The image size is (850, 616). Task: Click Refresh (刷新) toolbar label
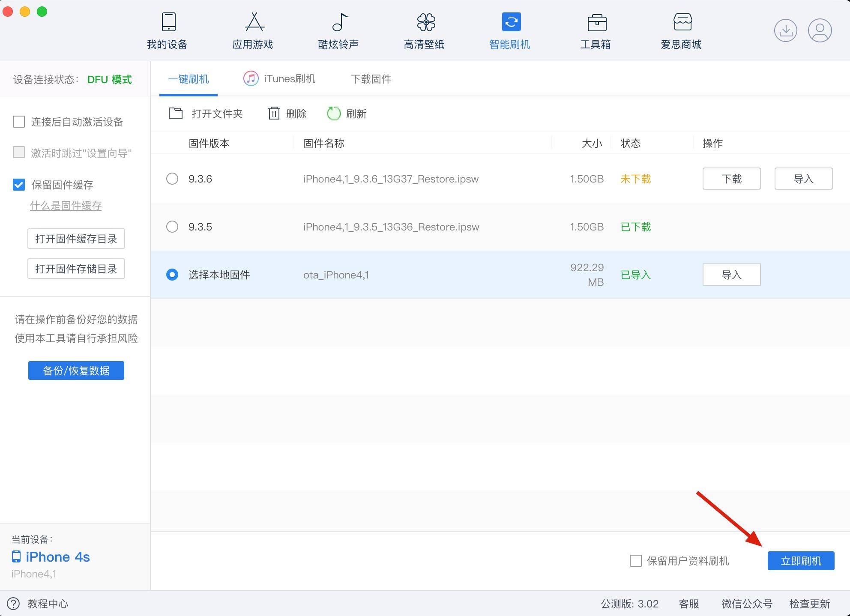pyautogui.click(x=356, y=114)
